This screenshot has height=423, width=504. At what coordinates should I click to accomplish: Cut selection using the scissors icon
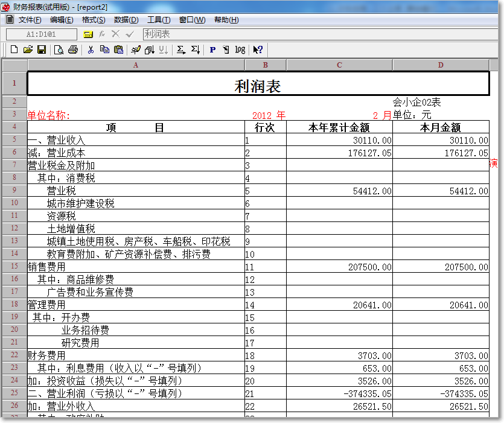point(92,49)
